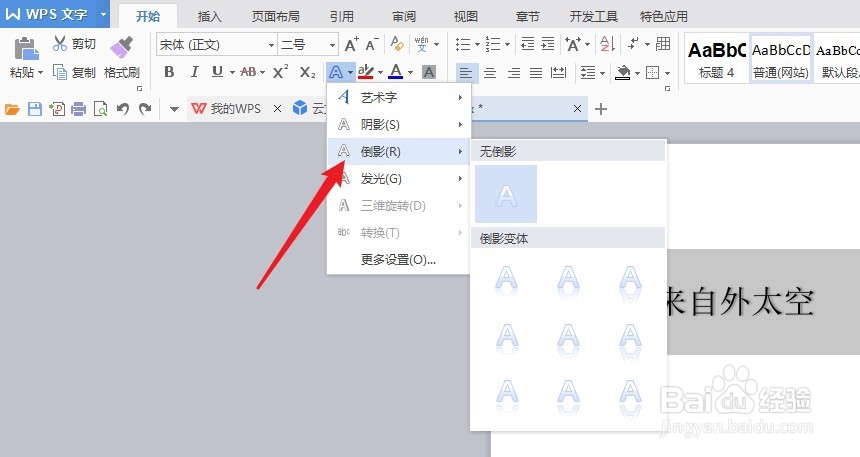Open the phonetic guide (wén) icon
860x457 pixels.
coord(421,44)
